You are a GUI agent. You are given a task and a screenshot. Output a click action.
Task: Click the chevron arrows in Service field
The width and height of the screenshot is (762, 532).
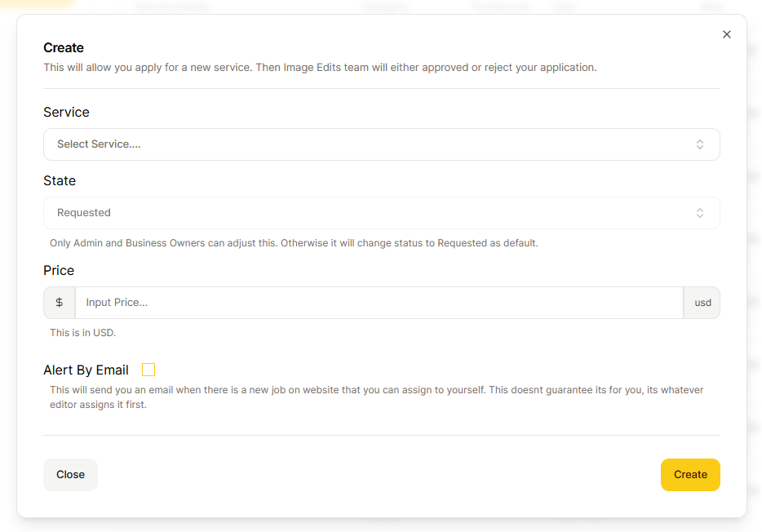coord(700,144)
